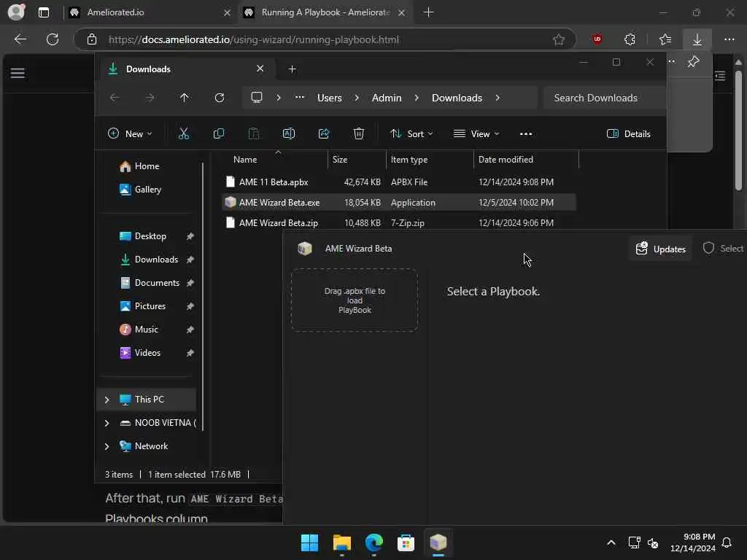Switch to the Ameliorated.io browser tab
The image size is (747, 560).
click(150, 12)
